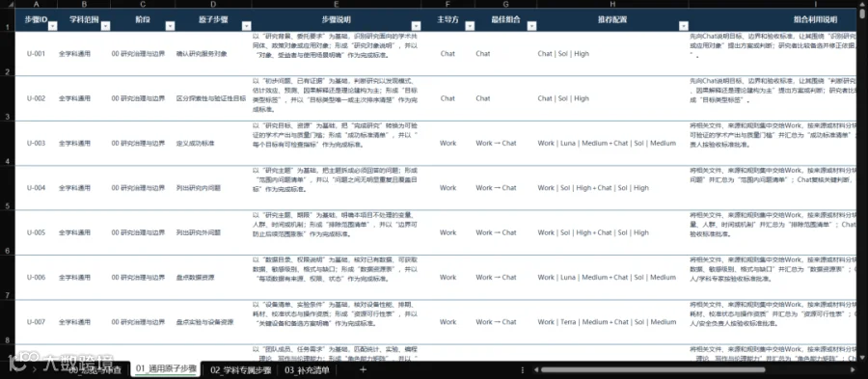The image size is (868, 379).
Task: Click the horizontal scrollbar thumb
Action: coord(653,369)
